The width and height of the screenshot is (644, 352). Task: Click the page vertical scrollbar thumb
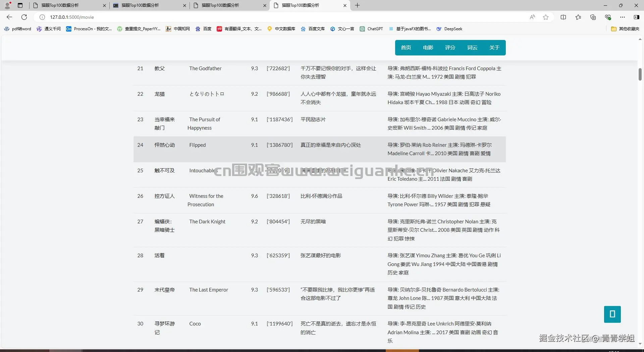(640, 74)
